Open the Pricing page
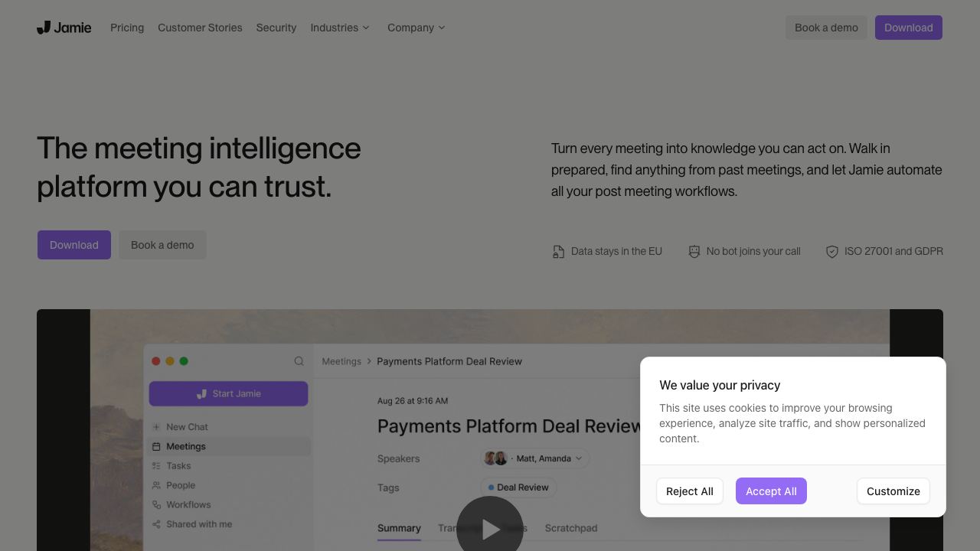This screenshot has height=551, width=980. coord(127,28)
